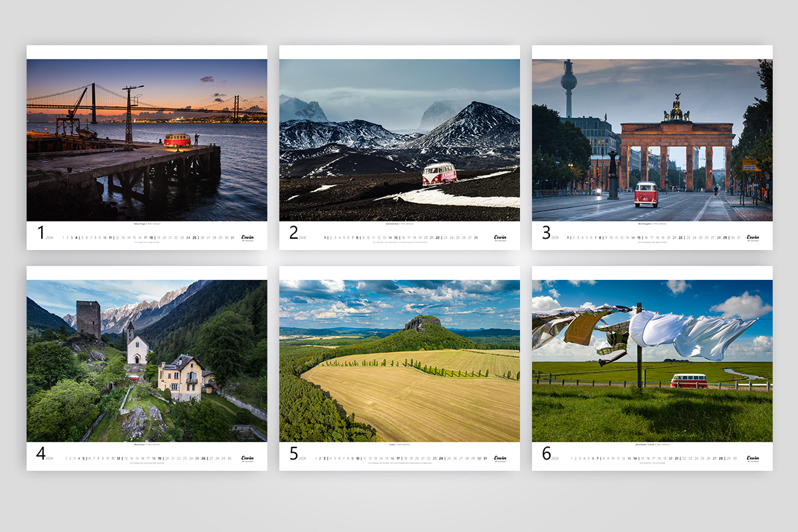
Task: Click the Erwin logo on the May page
Action: coord(500,458)
